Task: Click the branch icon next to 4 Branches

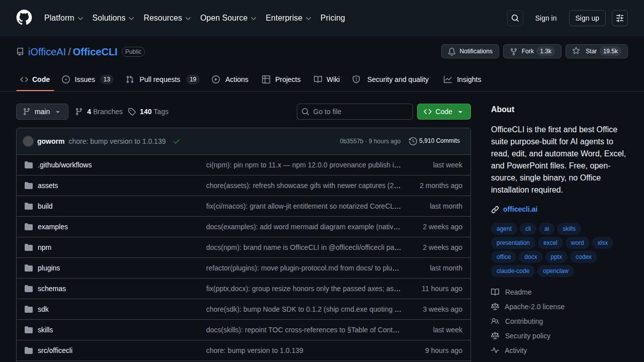Action: point(79,112)
